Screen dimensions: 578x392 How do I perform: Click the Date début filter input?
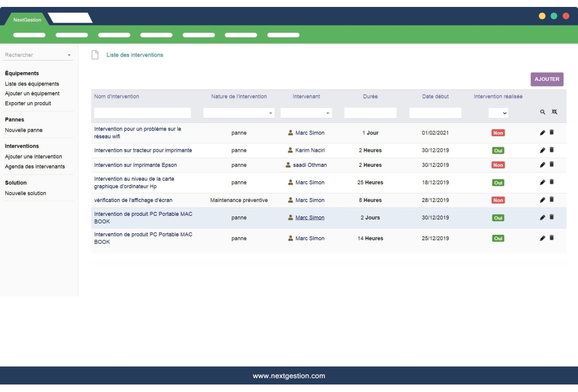[435, 113]
